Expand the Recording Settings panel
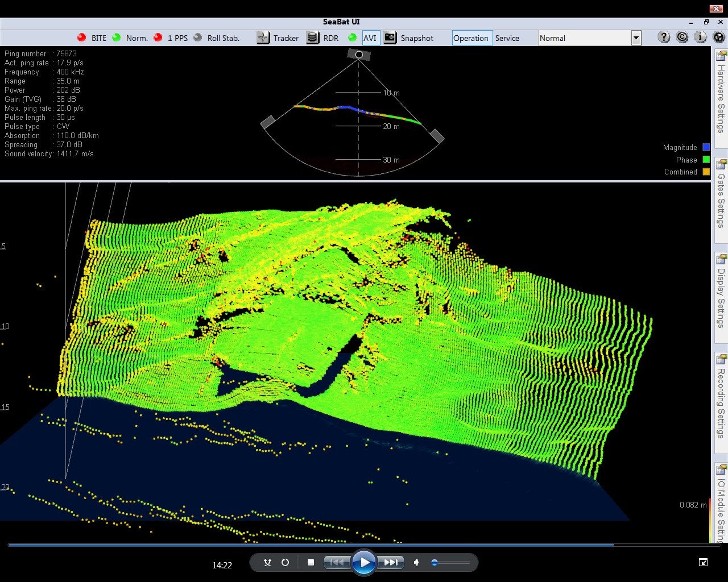This screenshot has width=728, height=582. (x=721, y=396)
